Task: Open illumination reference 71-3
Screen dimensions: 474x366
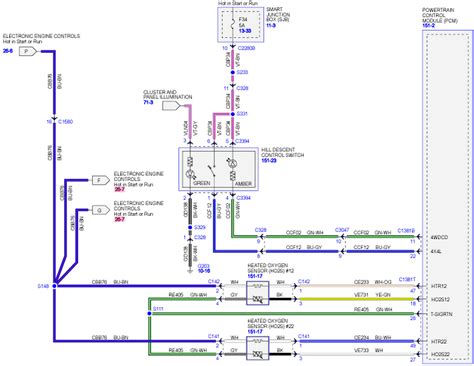Action: click(148, 102)
